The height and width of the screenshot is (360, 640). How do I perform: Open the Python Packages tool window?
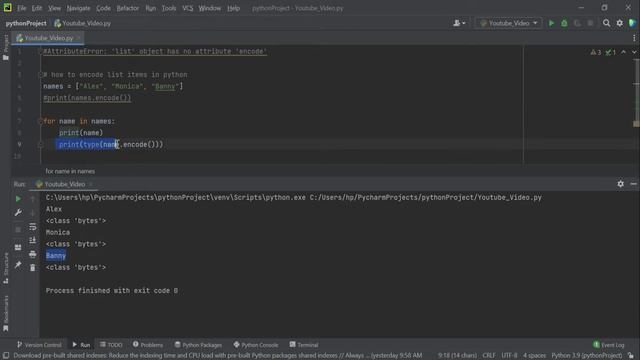tap(198, 345)
